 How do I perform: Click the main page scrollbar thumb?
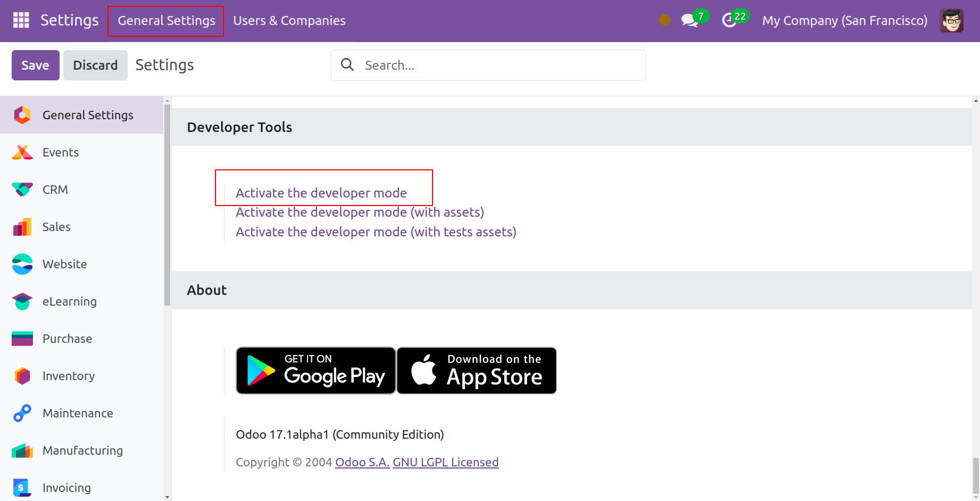pos(976,475)
